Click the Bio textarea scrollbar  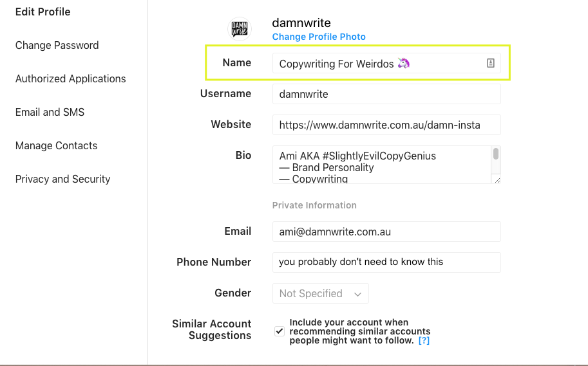(495, 154)
